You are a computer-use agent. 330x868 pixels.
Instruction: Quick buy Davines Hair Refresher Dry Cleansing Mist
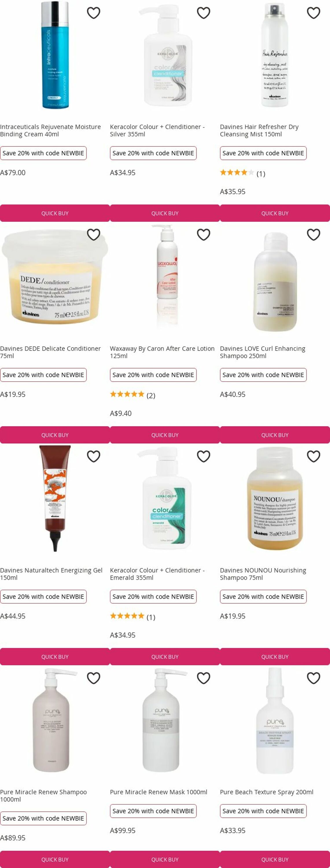pyautogui.click(x=275, y=213)
